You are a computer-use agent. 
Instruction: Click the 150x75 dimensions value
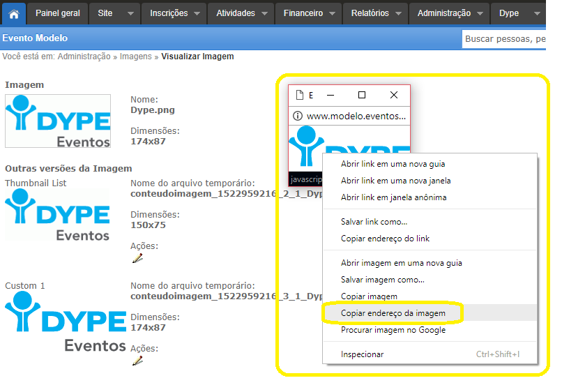coord(148,225)
